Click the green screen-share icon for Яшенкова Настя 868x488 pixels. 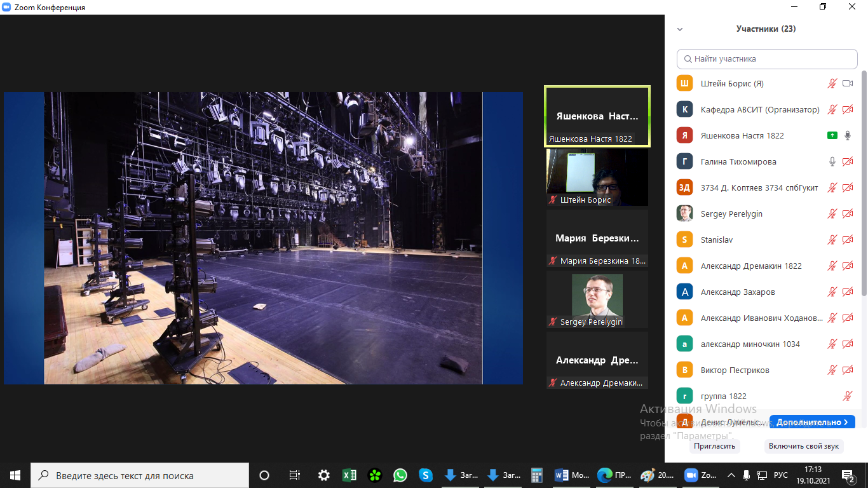(832, 135)
